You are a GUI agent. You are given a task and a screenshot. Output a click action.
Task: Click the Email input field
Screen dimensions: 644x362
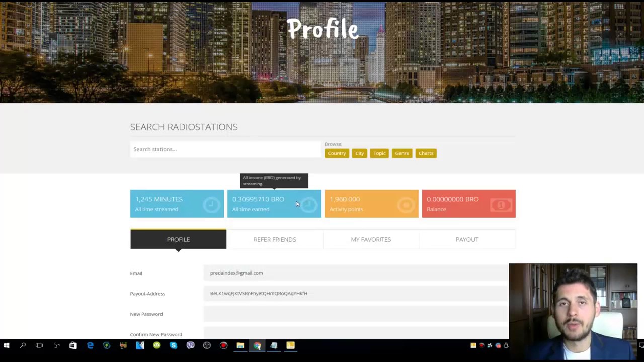click(356, 273)
